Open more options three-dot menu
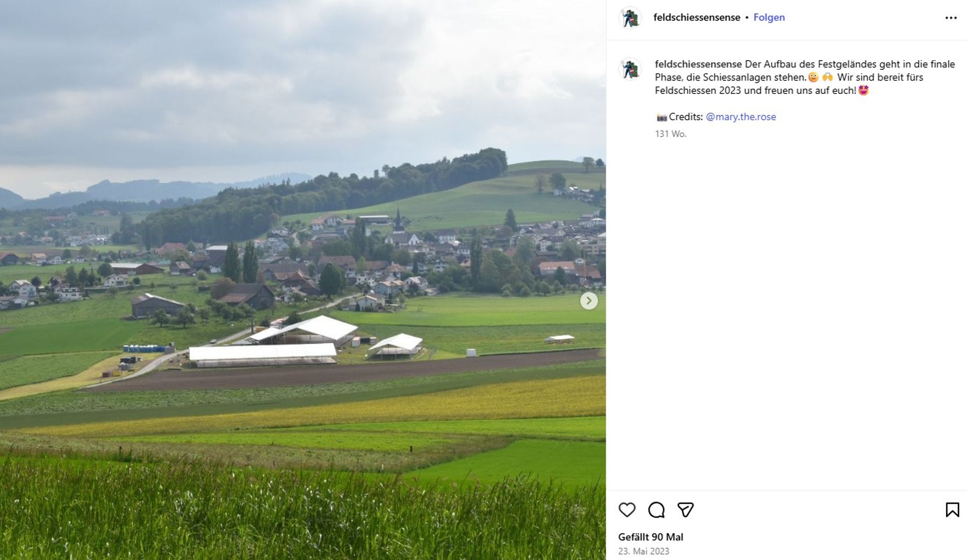Viewport: 967px width, 560px height. pos(951,18)
